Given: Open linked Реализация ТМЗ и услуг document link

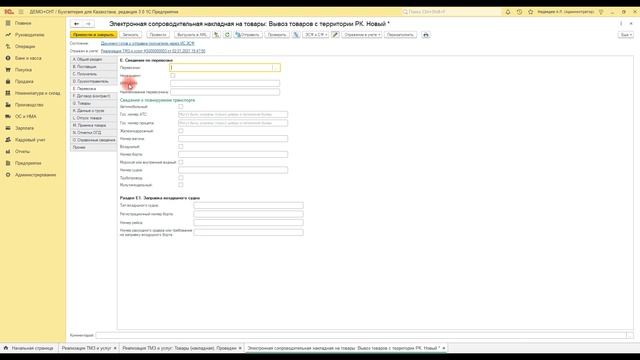Looking at the screenshot, I should [153, 51].
